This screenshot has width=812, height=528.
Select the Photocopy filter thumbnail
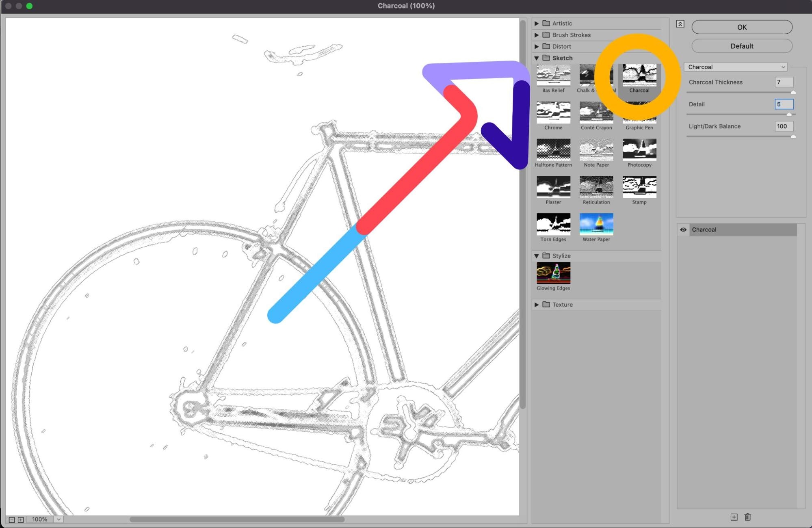click(x=639, y=150)
